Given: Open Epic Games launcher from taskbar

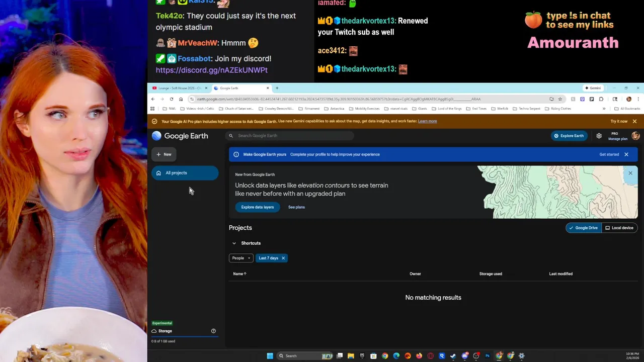Looking at the screenshot, I should click(362, 356).
